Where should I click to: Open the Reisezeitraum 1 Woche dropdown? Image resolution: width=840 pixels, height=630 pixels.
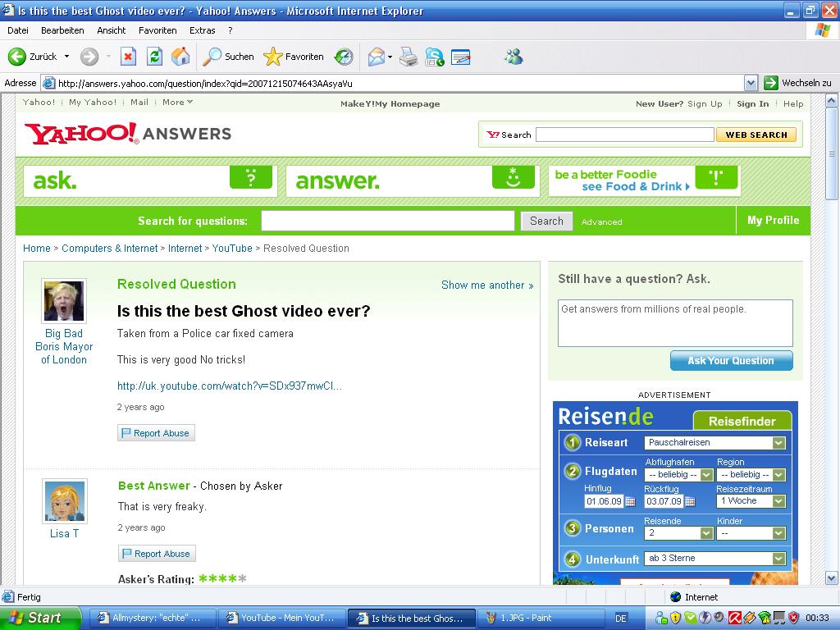coord(778,501)
